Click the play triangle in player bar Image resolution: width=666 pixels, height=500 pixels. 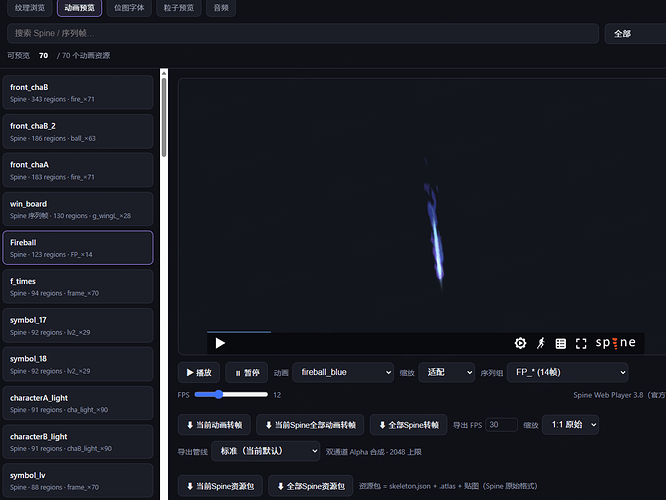tap(220, 343)
